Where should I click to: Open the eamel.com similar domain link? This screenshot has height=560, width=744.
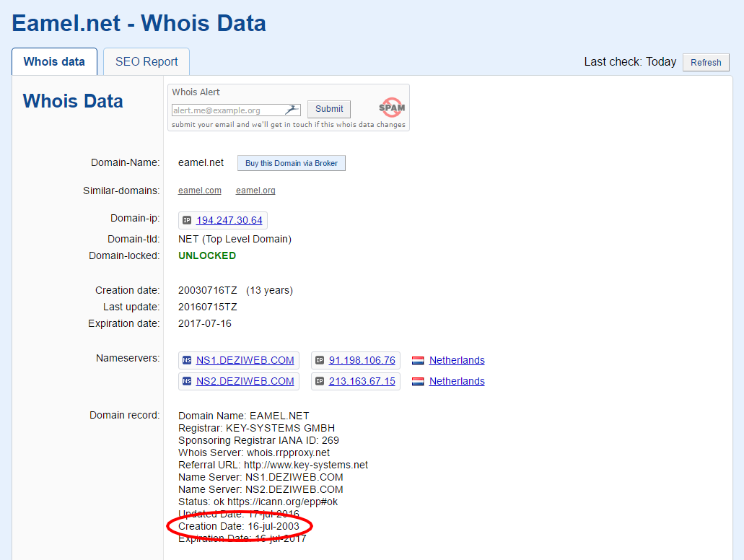pos(200,191)
